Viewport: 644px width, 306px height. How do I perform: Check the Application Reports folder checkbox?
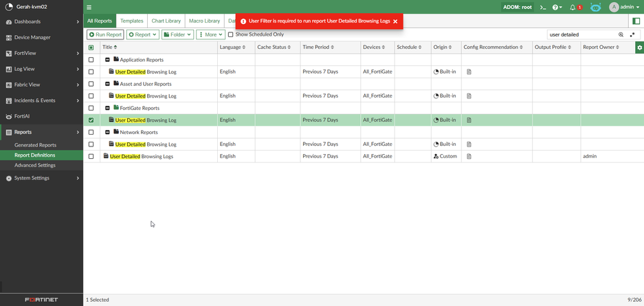(91, 60)
